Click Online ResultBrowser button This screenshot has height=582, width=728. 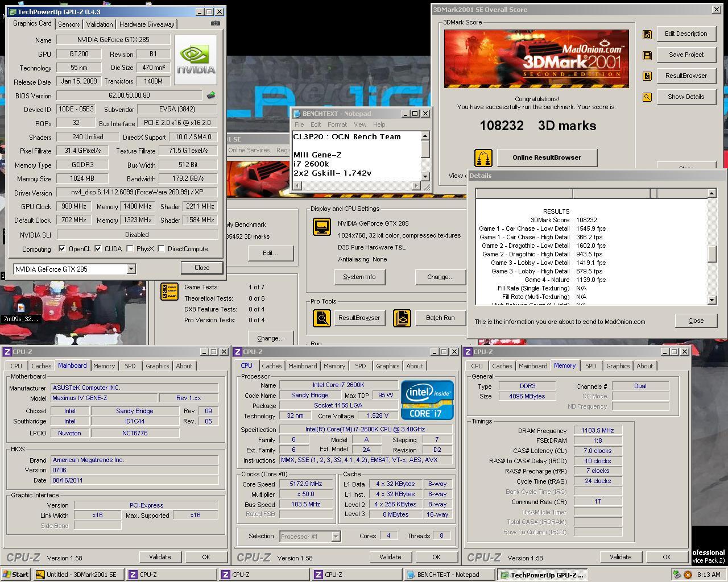[547, 157]
